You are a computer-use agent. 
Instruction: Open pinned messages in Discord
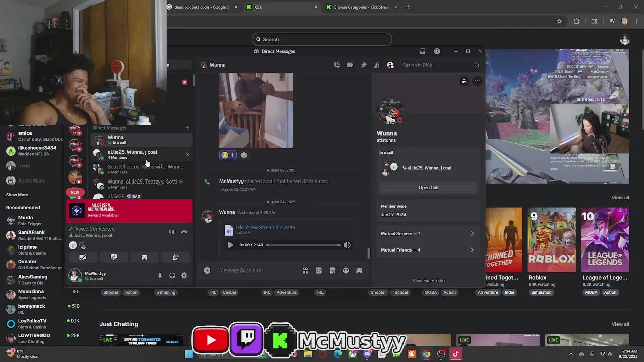364,65
